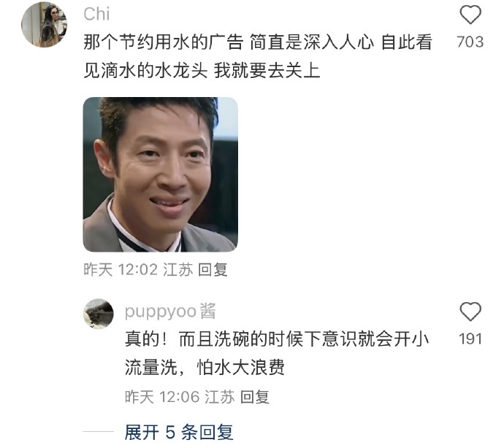
Task: Click the dash line beside 展开 5 条回复
Action: 99,432
